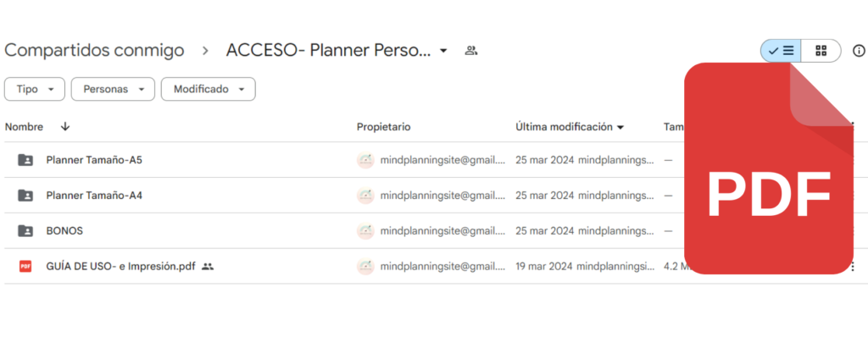Click the BONOS shared folder icon
The image size is (868, 337).
click(25, 231)
